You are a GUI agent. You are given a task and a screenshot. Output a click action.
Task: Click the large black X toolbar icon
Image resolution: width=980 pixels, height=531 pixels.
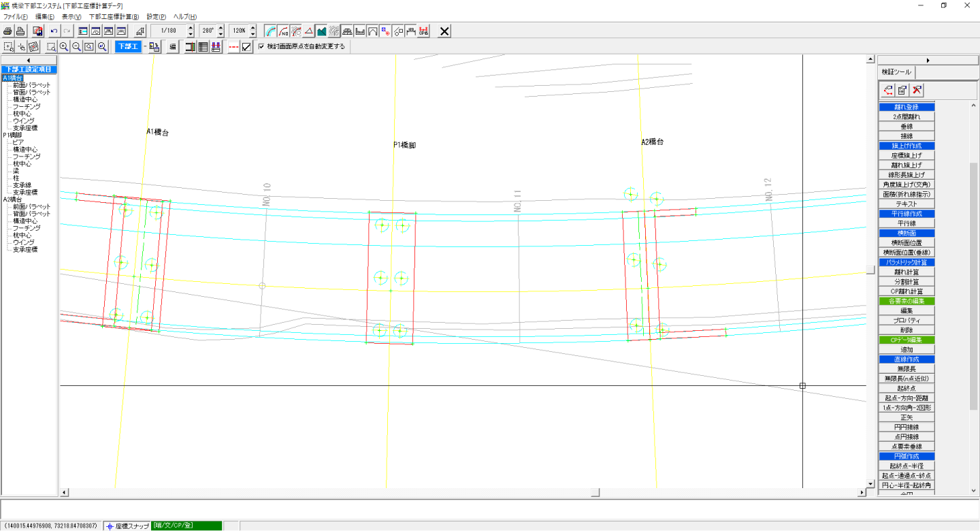444,31
